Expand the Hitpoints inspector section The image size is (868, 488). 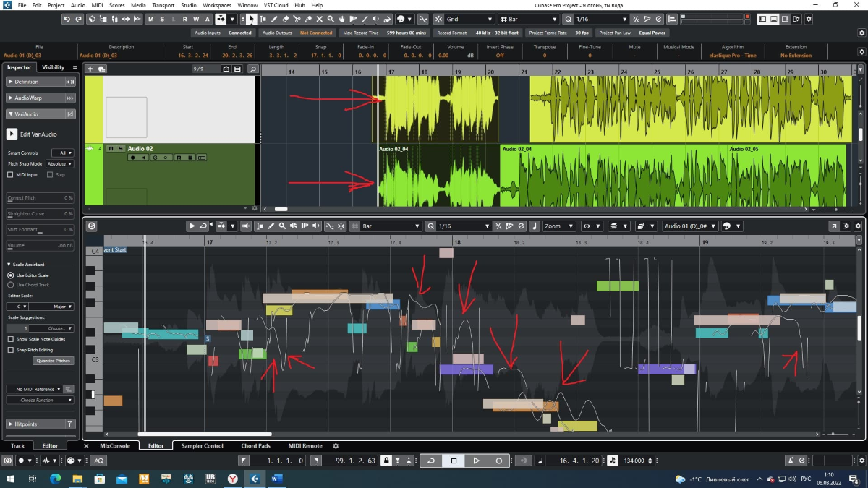[x=41, y=424]
